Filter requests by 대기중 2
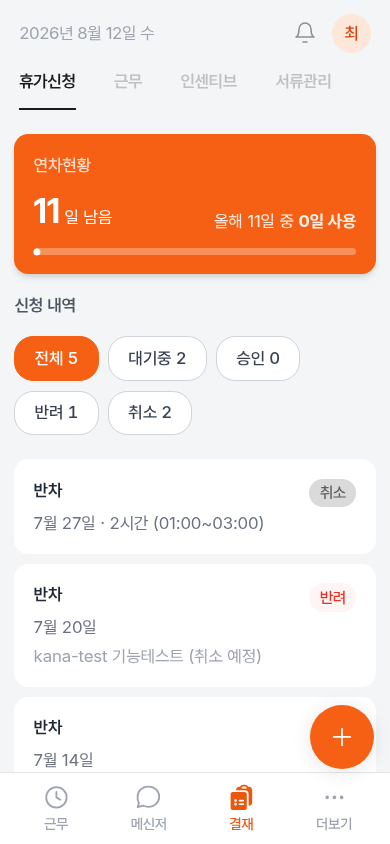Screen dimensions: 390x844 pyautogui.click(x=157, y=358)
